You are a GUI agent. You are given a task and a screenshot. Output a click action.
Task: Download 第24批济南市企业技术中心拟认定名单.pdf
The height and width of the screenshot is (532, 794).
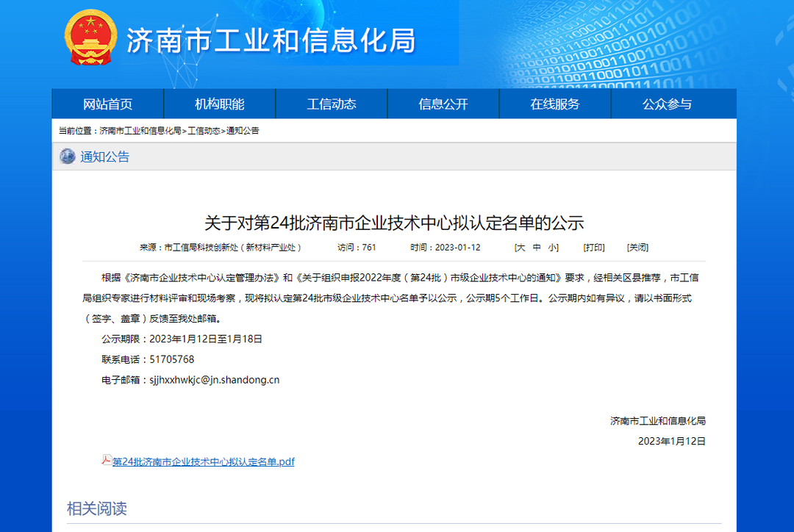point(203,461)
